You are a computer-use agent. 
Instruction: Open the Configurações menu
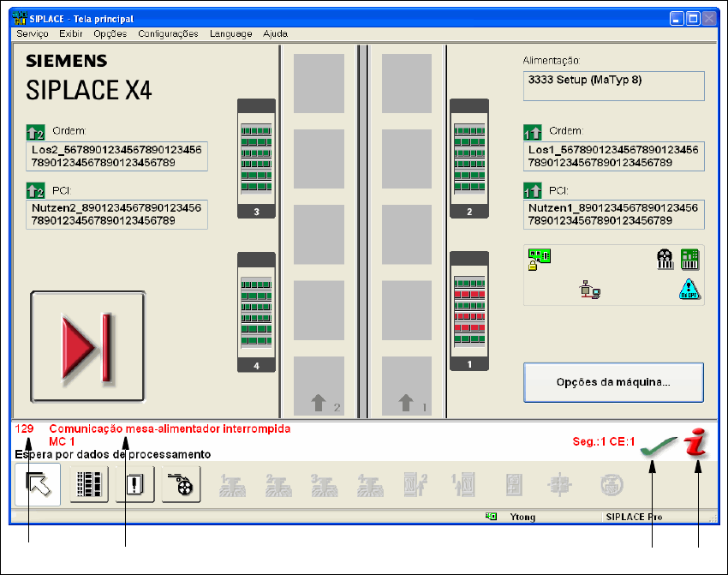(x=168, y=34)
